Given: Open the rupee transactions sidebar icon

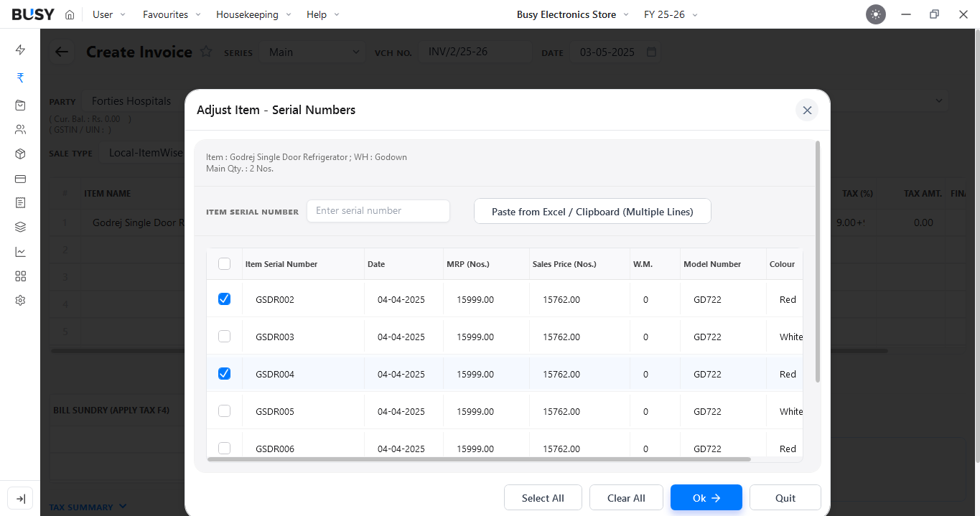Looking at the screenshot, I should [20, 78].
